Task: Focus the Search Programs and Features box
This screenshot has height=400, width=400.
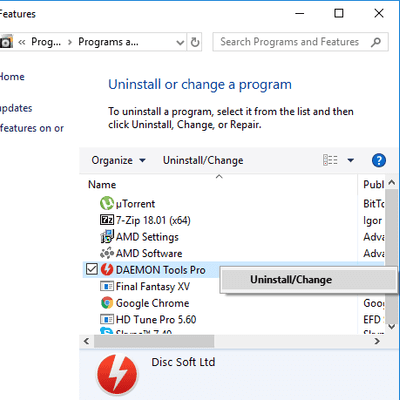Action: point(289,42)
